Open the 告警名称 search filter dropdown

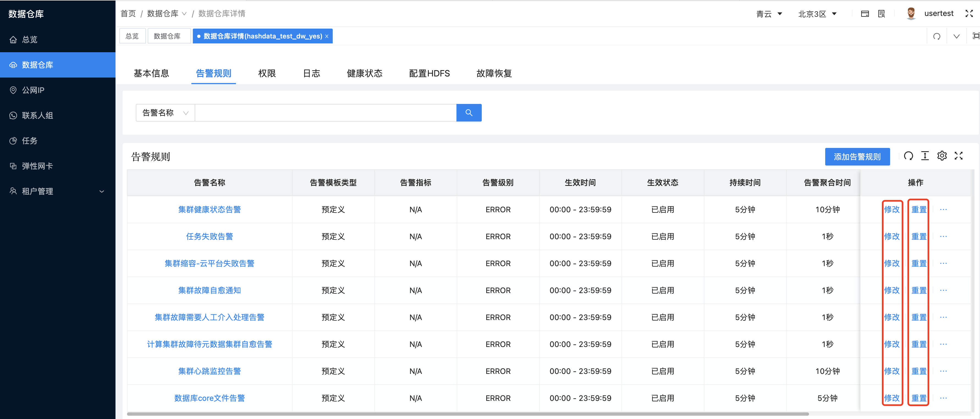[x=165, y=112]
